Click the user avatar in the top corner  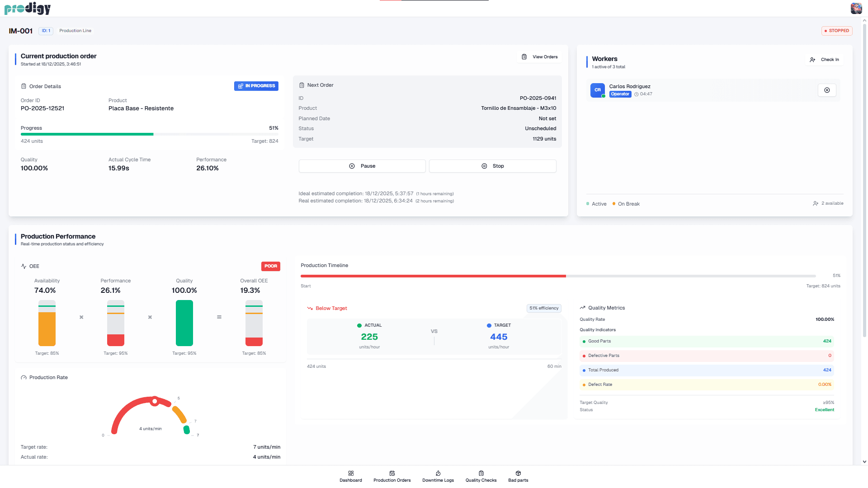coord(856,8)
